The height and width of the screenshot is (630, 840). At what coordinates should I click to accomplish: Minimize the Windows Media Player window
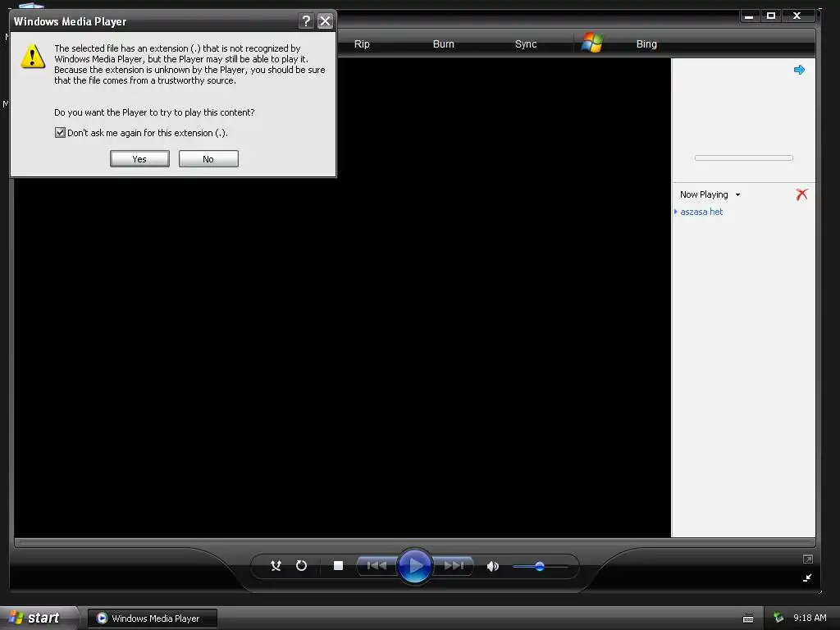[749, 16]
